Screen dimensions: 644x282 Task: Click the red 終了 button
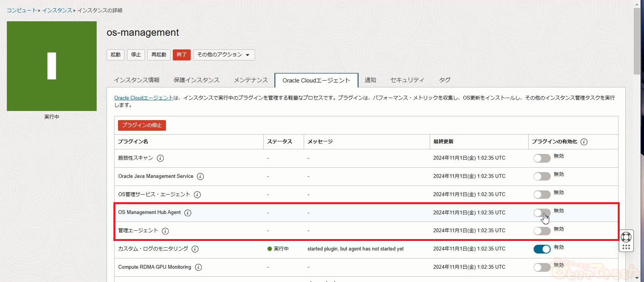point(182,55)
